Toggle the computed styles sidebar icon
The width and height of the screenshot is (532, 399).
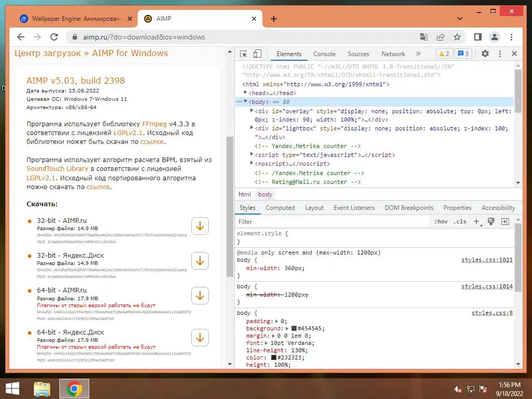click(x=505, y=221)
